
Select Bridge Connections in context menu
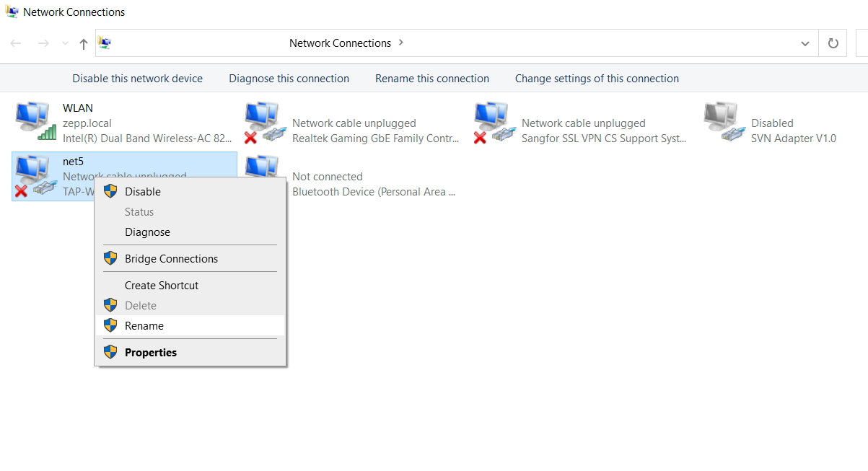click(x=171, y=259)
